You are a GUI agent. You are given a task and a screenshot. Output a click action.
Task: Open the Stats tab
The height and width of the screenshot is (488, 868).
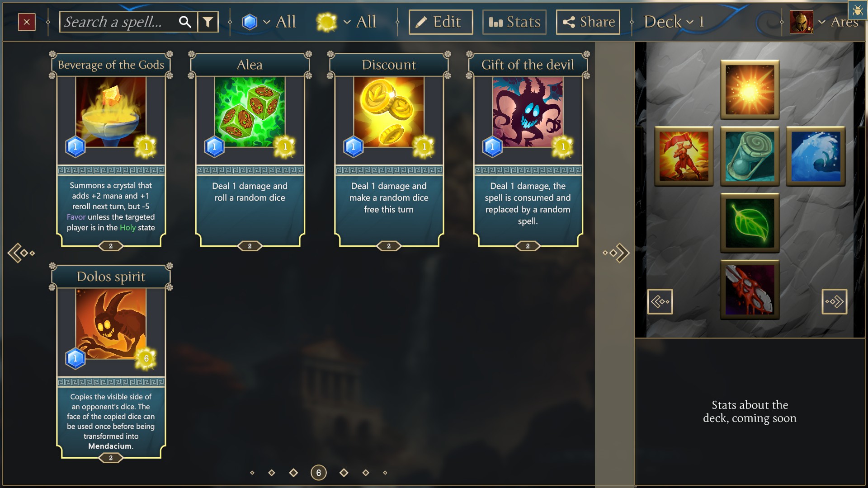pos(514,22)
